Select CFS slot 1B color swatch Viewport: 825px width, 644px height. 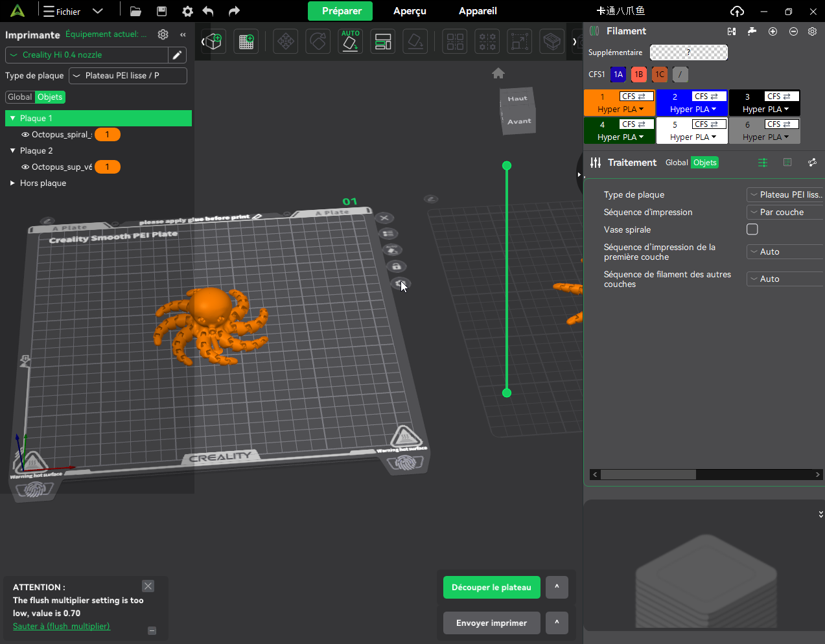(x=639, y=75)
